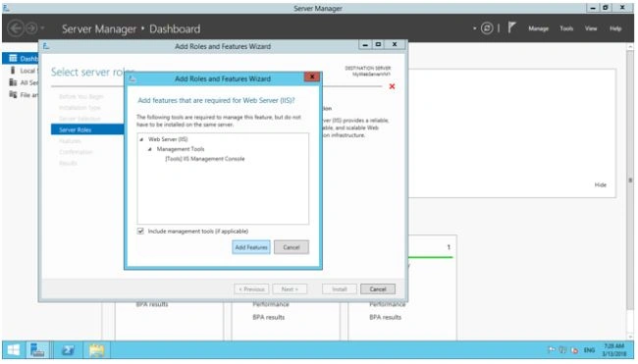Click Server Manager taskbar icon
This screenshot has width=638, height=364.
pyautogui.click(x=37, y=350)
